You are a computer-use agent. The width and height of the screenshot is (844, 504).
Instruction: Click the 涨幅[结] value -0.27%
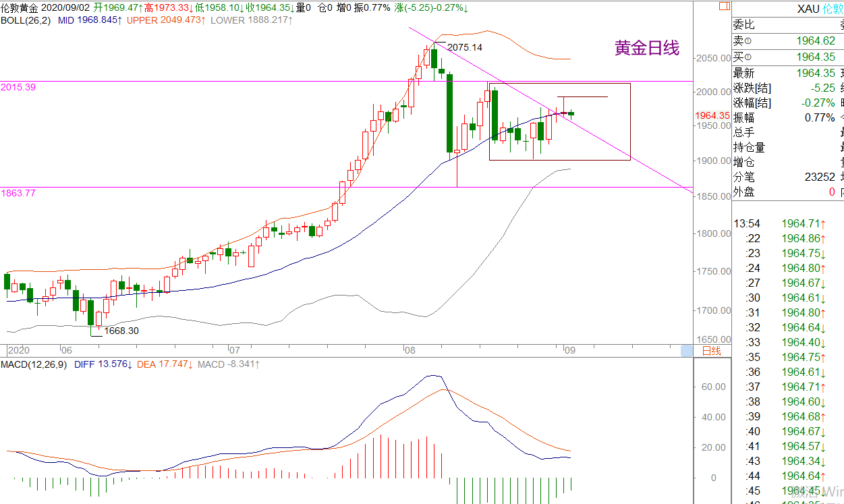pos(818,103)
